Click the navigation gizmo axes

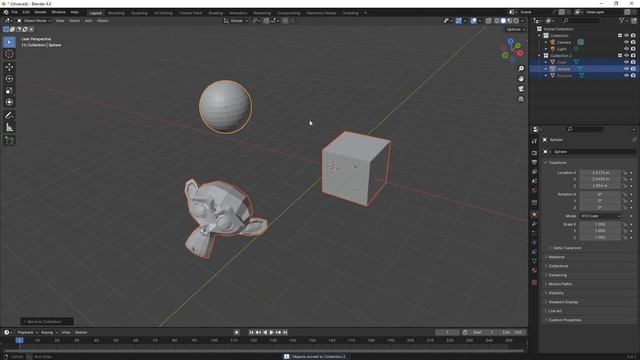[x=512, y=50]
